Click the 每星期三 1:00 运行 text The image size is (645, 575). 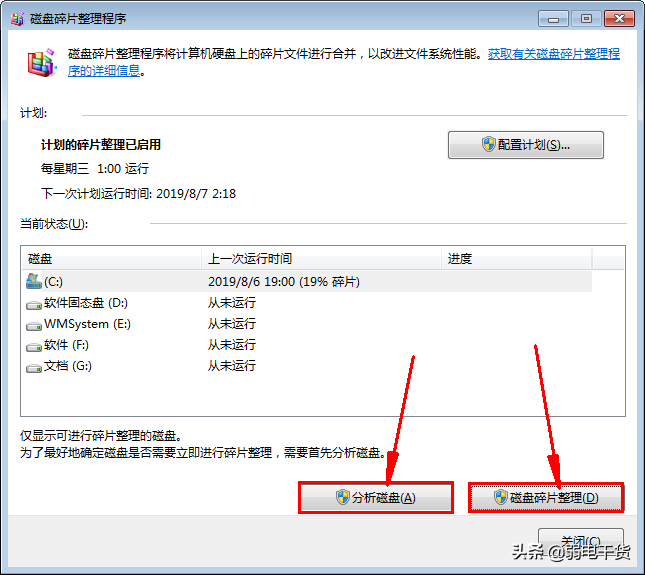pyautogui.click(x=95, y=169)
